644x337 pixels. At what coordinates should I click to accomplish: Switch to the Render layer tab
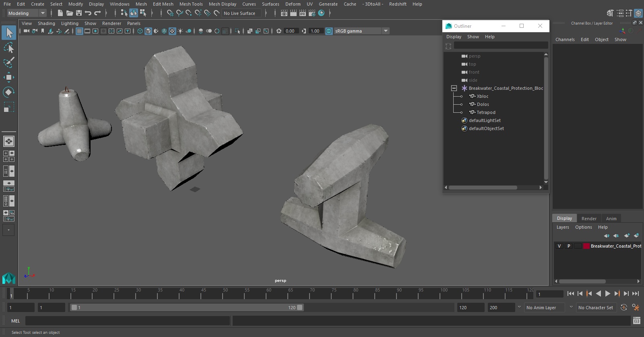[589, 219]
